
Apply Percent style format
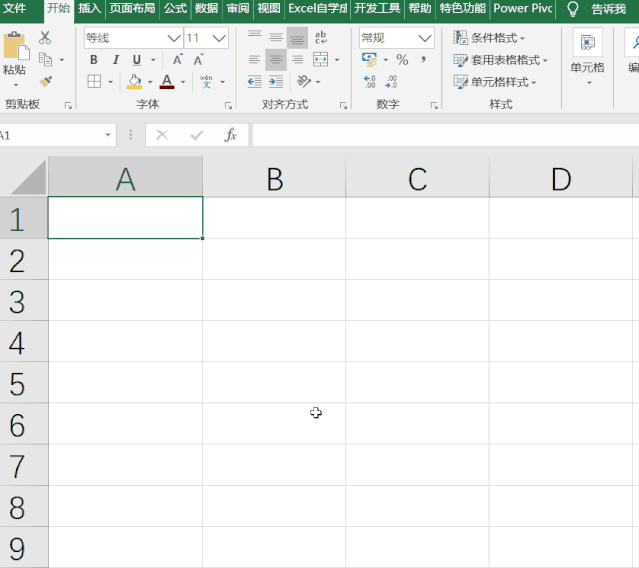(402, 59)
